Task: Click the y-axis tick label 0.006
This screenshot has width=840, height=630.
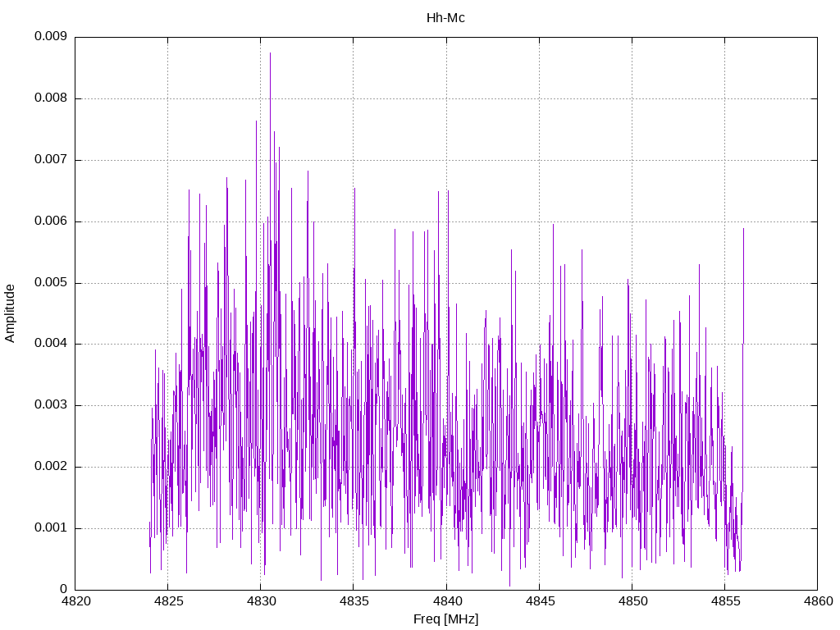Action: [51, 221]
